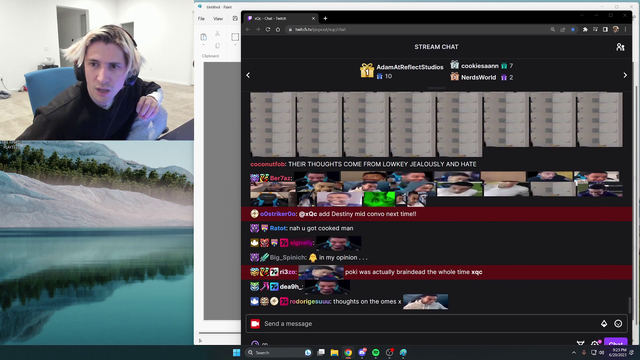Go back in the browser

[248, 29]
